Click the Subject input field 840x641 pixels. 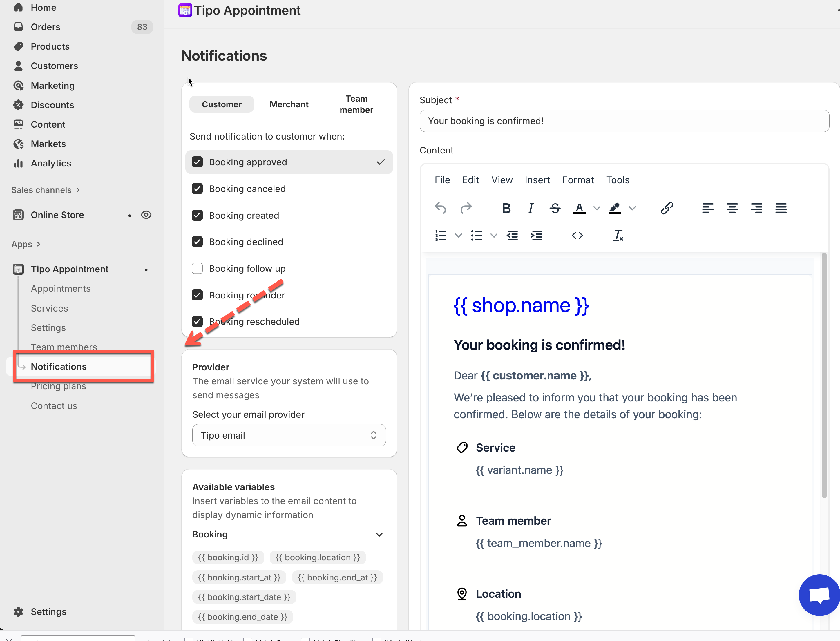[624, 121]
